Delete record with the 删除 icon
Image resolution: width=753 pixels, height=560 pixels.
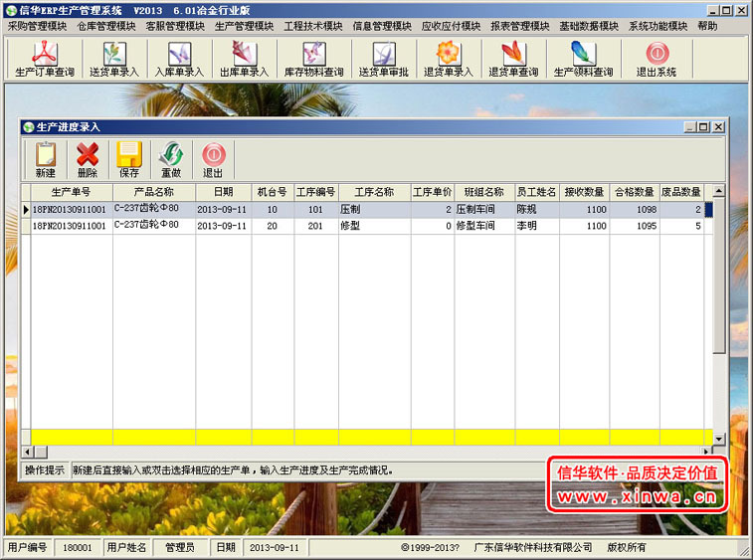(88, 159)
